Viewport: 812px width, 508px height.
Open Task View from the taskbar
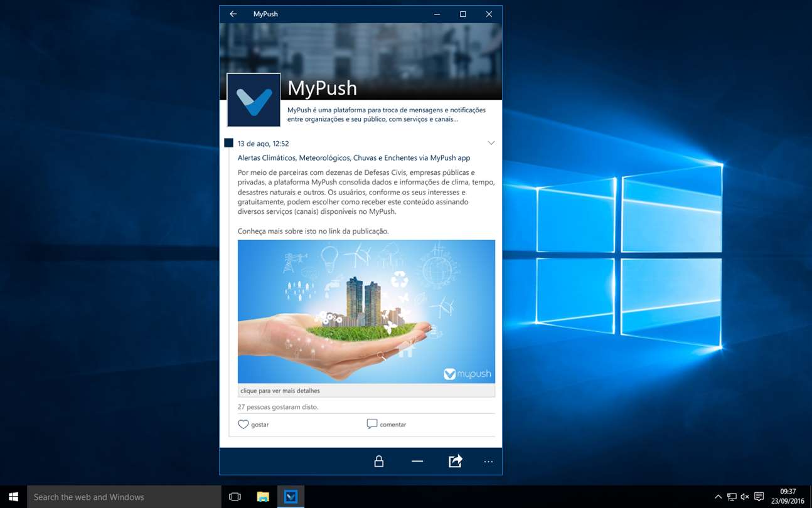[235, 497]
